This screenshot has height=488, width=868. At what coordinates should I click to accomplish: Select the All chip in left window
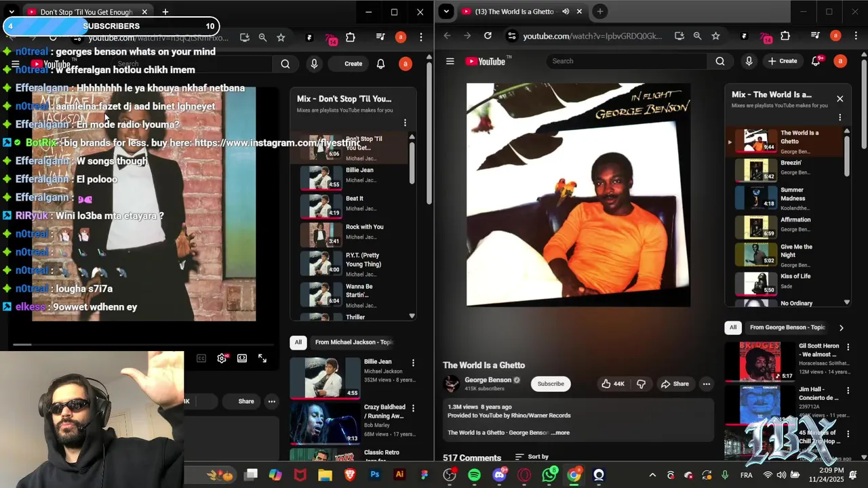pyautogui.click(x=298, y=342)
